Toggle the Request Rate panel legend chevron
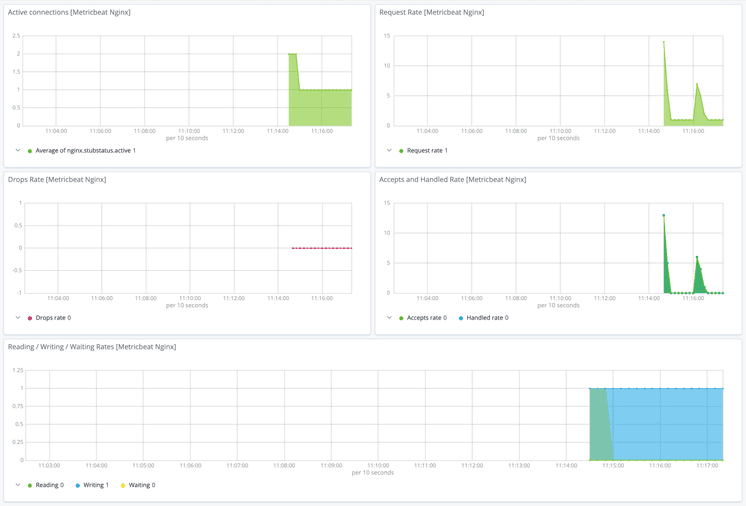 pyautogui.click(x=389, y=151)
